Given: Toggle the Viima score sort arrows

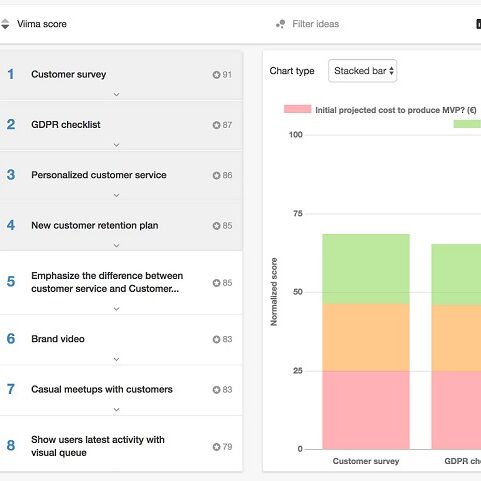Looking at the screenshot, I should (5, 24).
